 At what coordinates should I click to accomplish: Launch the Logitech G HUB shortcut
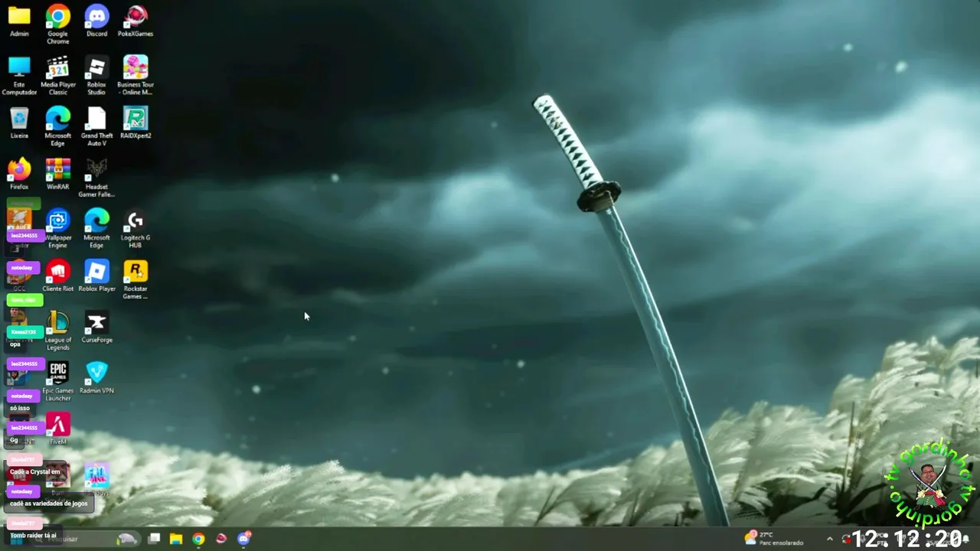pyautogui.click(x=136, y=229)
